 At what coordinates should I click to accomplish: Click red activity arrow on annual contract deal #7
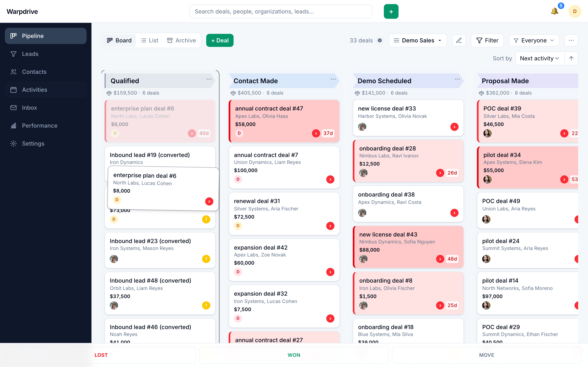tap(330, 179)
